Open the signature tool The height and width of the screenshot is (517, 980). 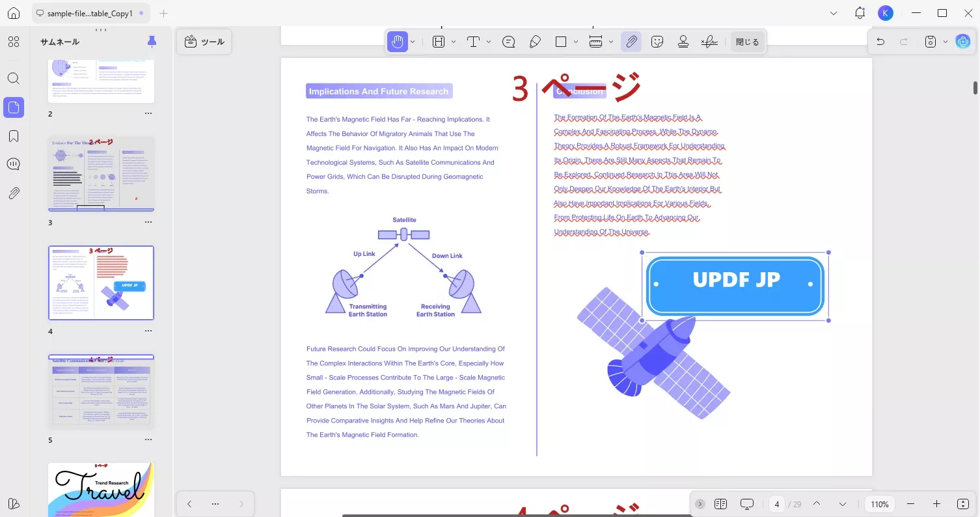[x=709, y=42]
